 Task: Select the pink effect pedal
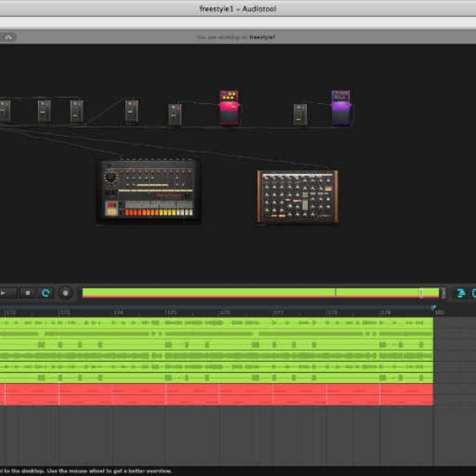click(229, 108)
